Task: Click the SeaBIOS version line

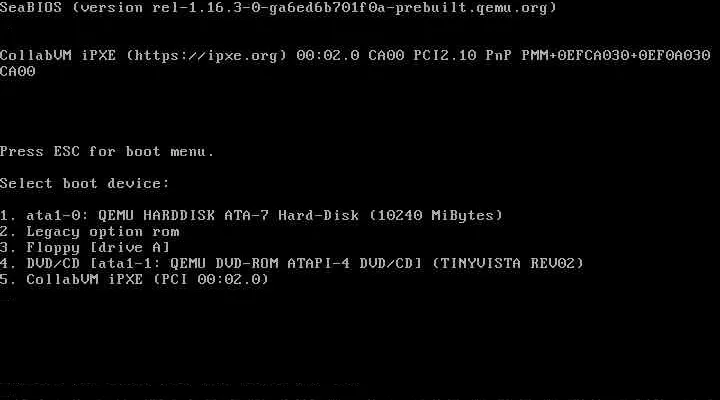Action: (x=278, y=8)
